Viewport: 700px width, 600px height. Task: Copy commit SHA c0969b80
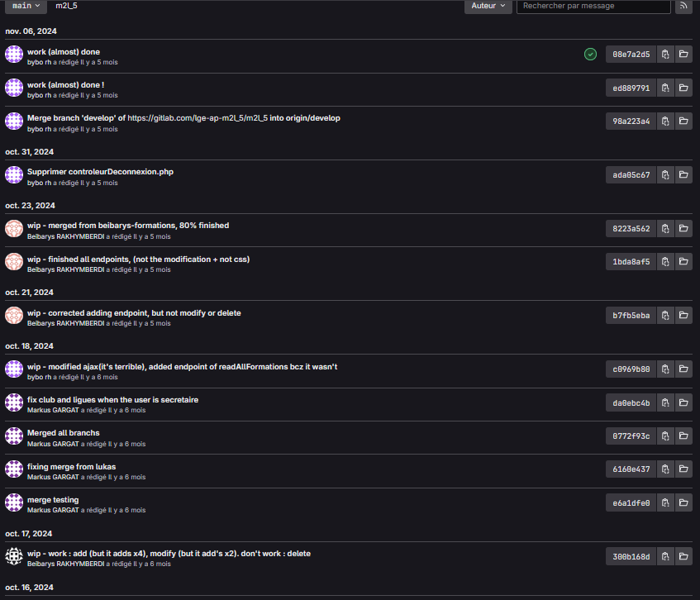(x=665, y=369)
